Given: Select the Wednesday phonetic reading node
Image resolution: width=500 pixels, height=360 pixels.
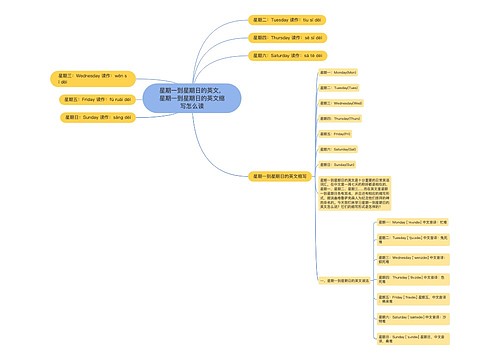Looking at the screenshot, I should 413,259.
